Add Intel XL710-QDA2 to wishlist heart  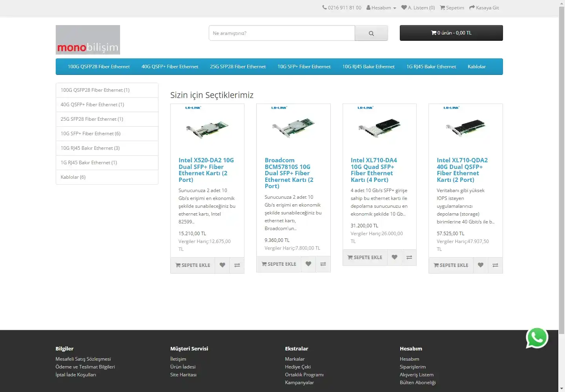coord(481,265)
